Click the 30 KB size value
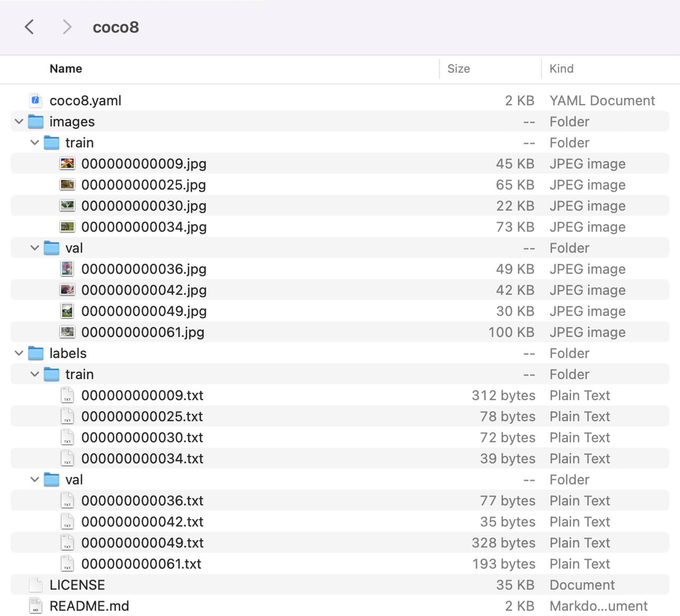The image size is (680, 616). click(515, 311)
